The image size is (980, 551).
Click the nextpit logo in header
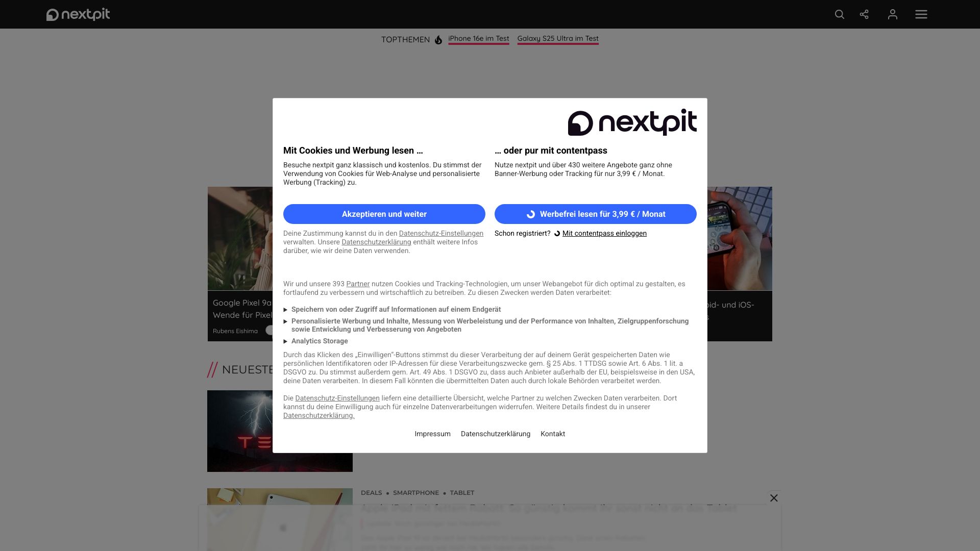pyautogui.click(x=78, y=14)
